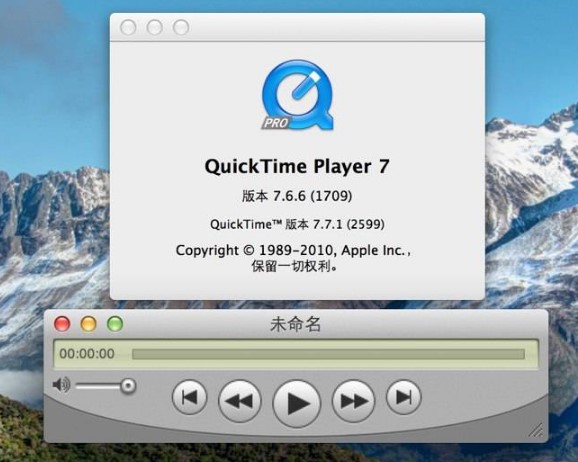The width and height of the screenshot is (578, 462).
Task: Click the QuickTime Pro logo icon
Action: (x=297, y=95)
